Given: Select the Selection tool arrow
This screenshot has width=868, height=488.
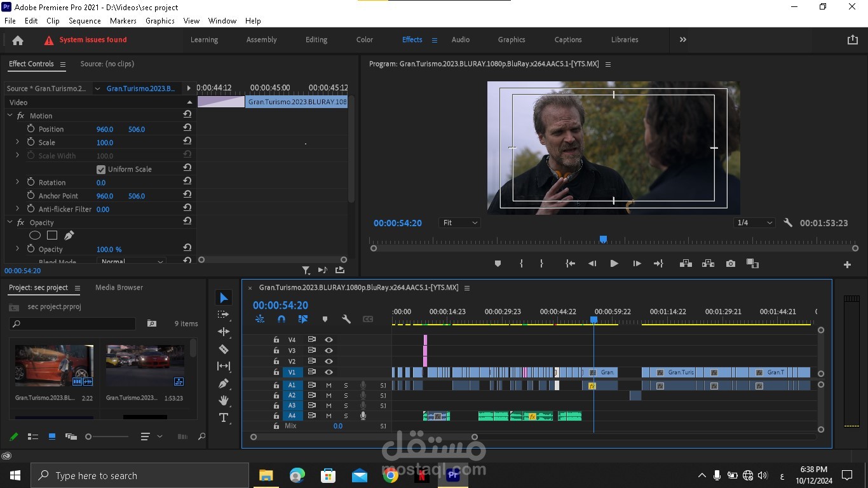Looking at the screenshot, I should coord(224,297).
